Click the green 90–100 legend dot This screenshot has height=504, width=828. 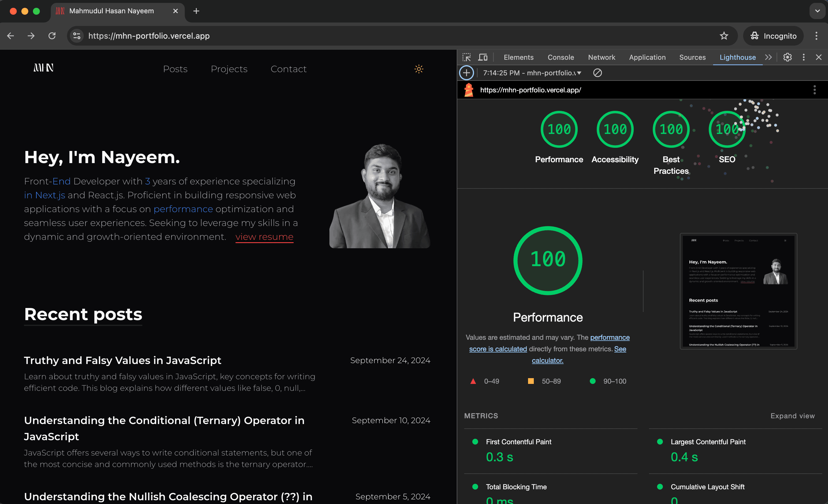coord(592,381)
